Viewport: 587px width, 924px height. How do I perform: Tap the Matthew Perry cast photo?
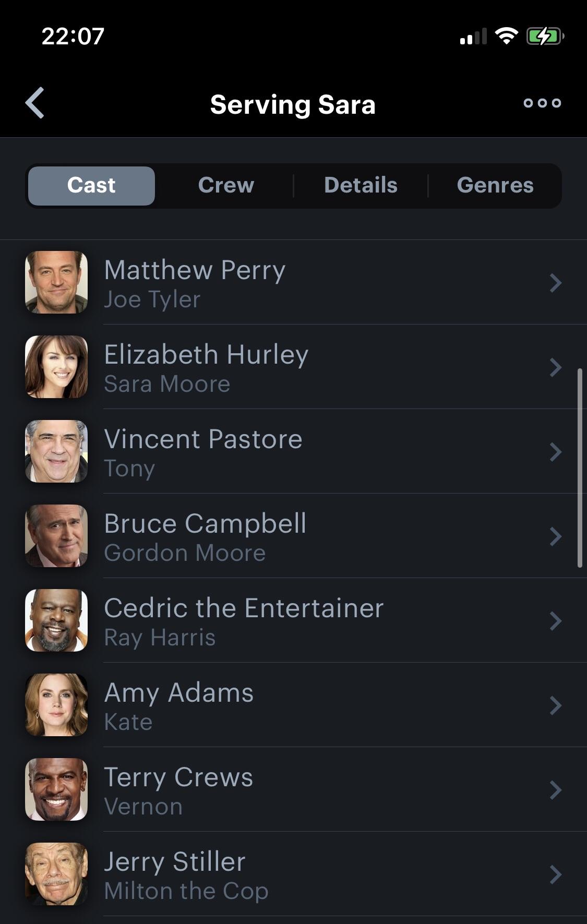click(56, 282)
